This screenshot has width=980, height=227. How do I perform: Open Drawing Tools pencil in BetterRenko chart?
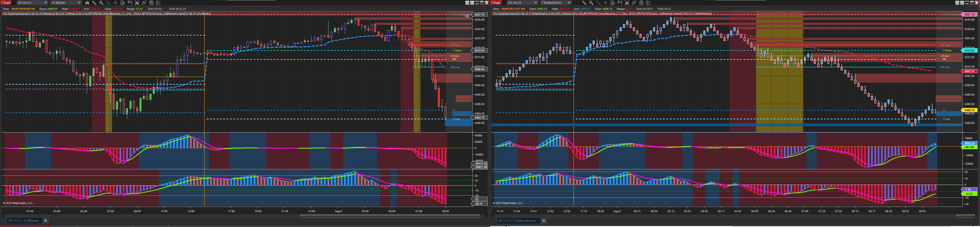(x=584, y=3)
